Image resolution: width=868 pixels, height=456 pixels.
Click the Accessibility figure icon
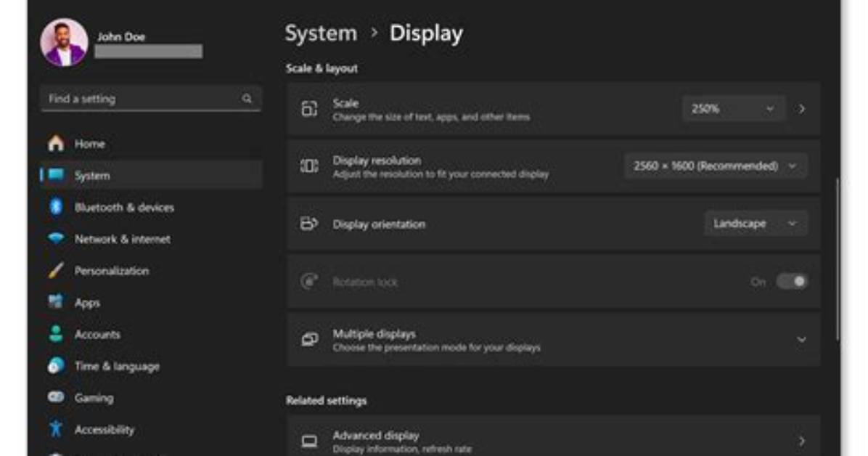click(x=56, y=429)
